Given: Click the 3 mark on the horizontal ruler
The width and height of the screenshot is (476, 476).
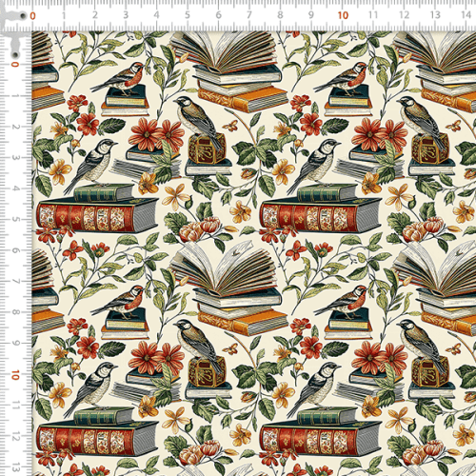Looking at the screenshot, I should (126, 15).
